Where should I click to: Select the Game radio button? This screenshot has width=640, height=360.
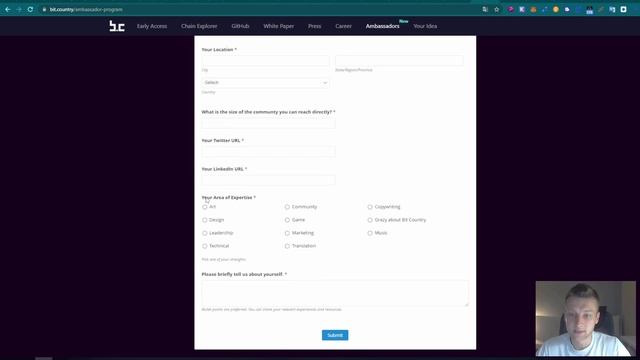coord(287,220)
